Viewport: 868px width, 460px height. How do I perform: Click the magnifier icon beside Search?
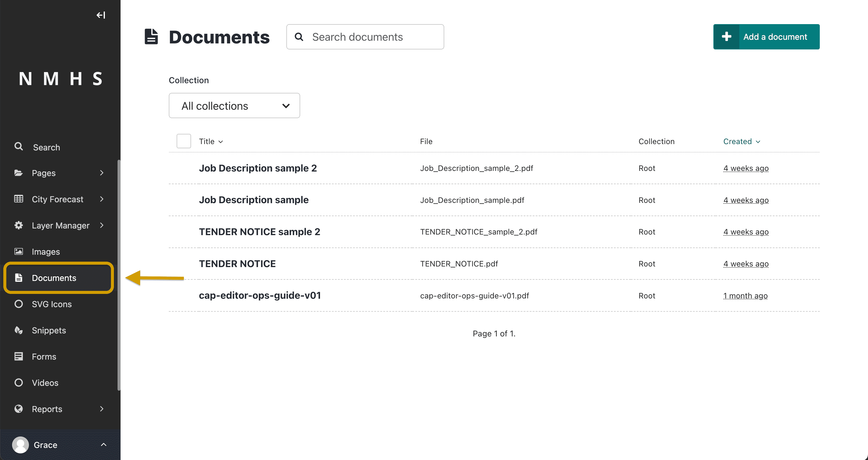tap(19, 147)
